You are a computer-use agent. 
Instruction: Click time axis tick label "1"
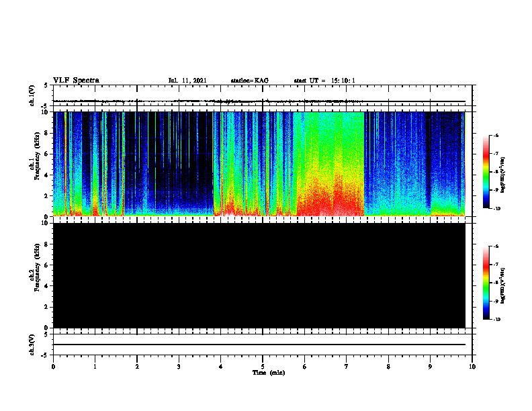[95, 367]
